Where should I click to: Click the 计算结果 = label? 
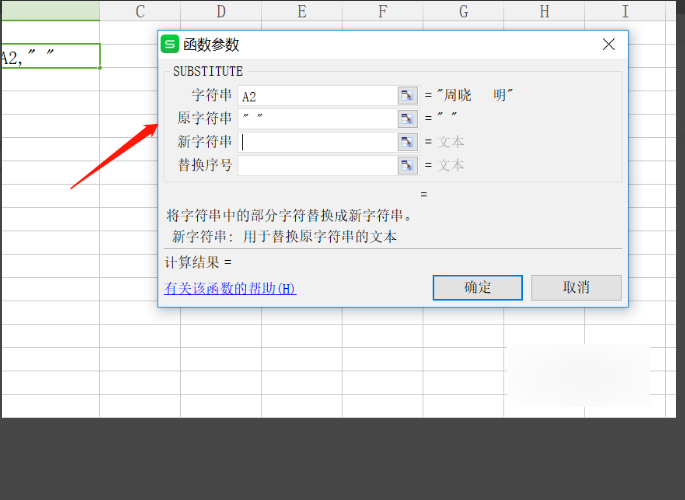tap(198, 262)
